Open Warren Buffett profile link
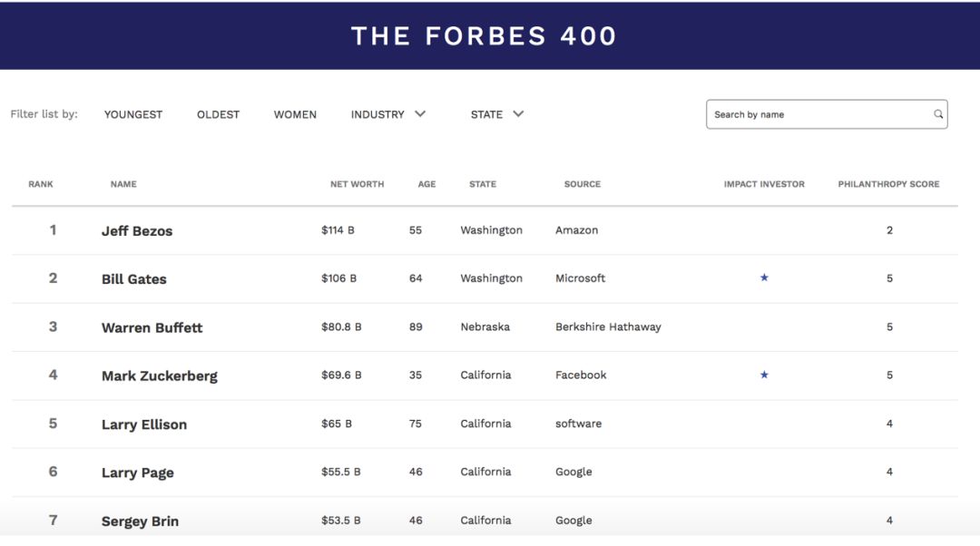The image size is (980, 546). pyautogui.click(x=152, y=327)
